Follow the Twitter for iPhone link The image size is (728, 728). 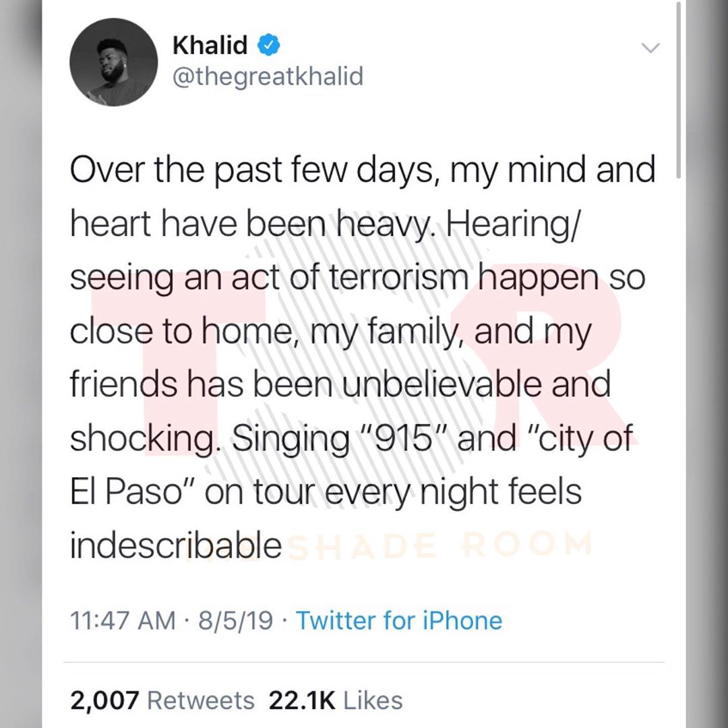pos(399,621)
